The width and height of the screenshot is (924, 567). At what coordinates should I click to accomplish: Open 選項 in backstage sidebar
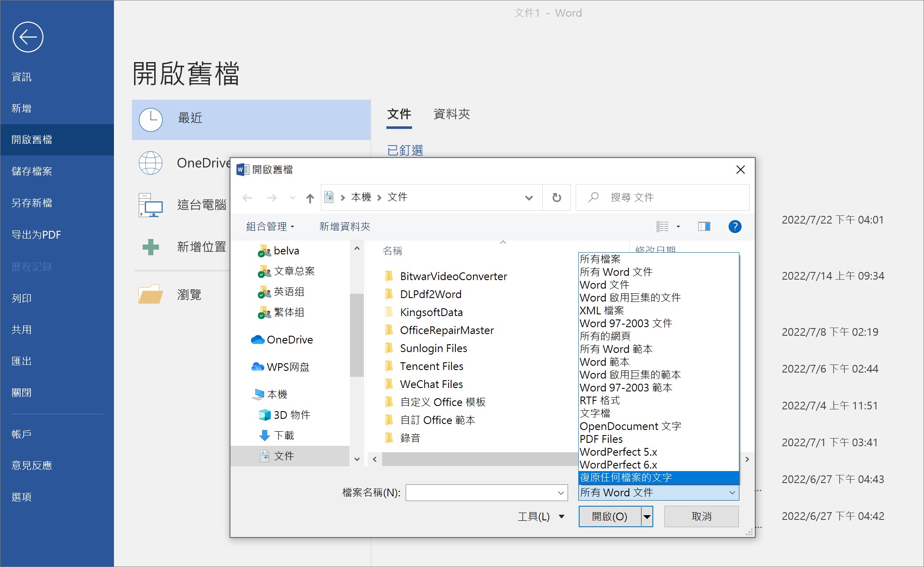coord(57,497)
